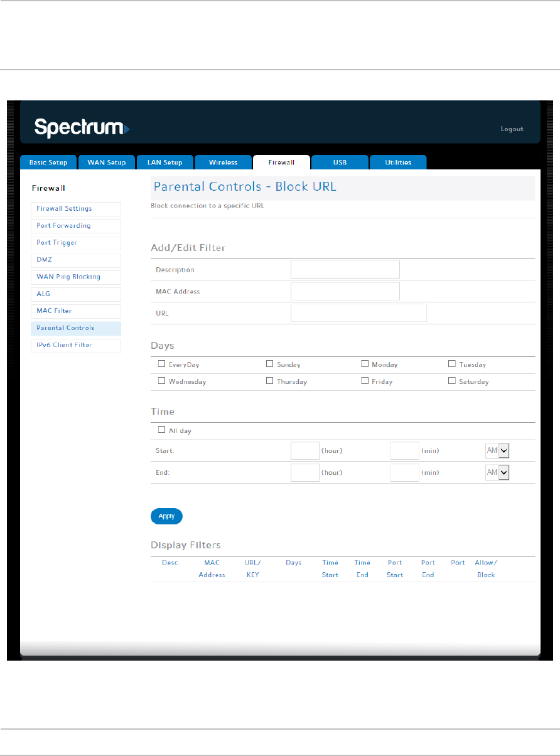Click the Days column header in filters
The image size is (560, 756).
294,563
